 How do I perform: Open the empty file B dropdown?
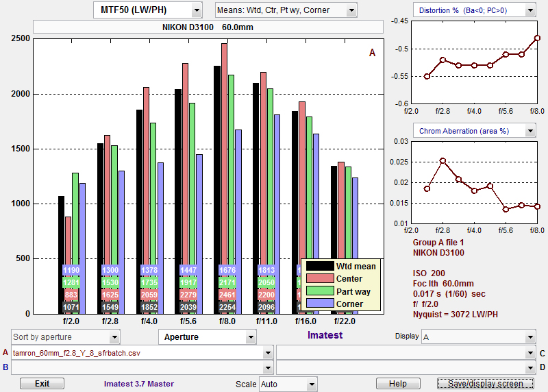tap(142, 367)
